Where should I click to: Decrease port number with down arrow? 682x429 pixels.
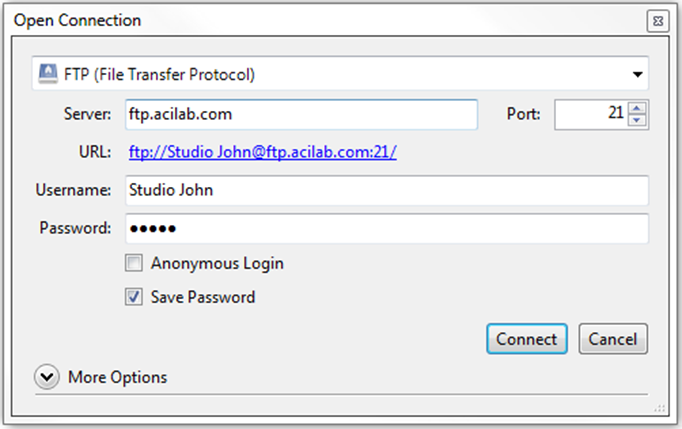click(638, 120)
